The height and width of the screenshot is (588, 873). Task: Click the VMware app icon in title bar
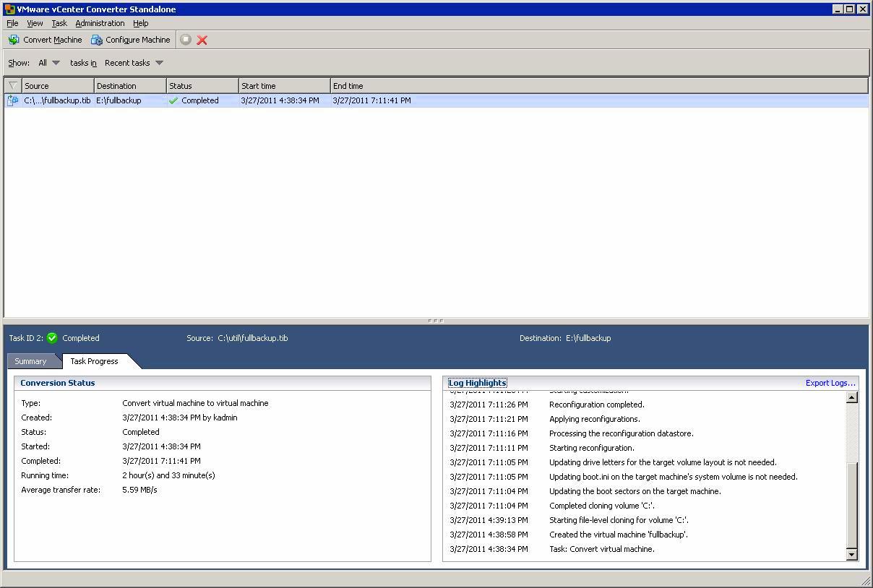tap(9, 9)
